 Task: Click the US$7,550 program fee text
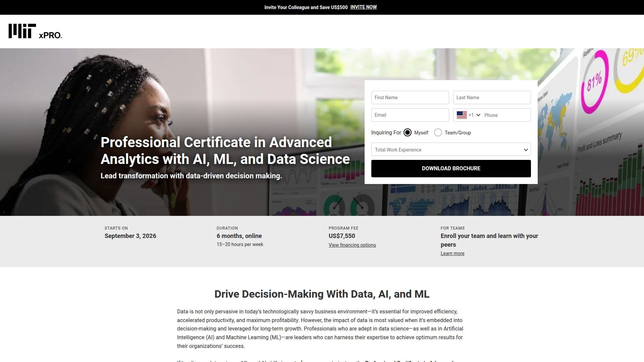tap(341, 236)
